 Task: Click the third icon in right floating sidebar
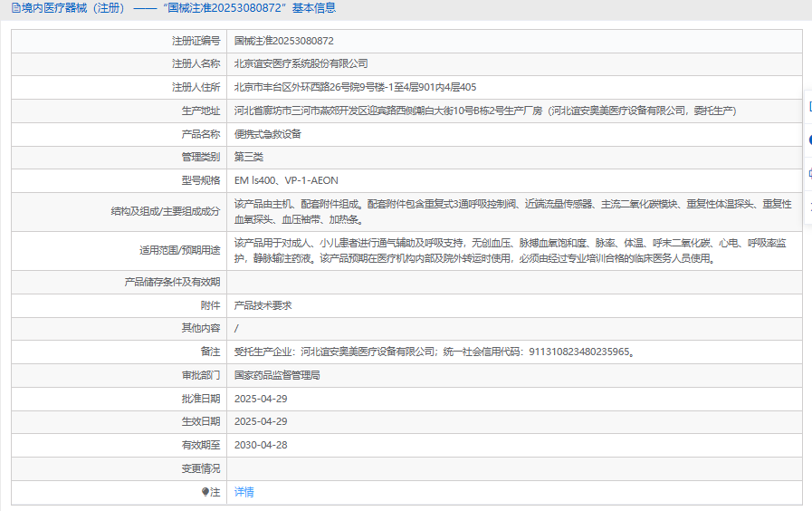point(808,173)
